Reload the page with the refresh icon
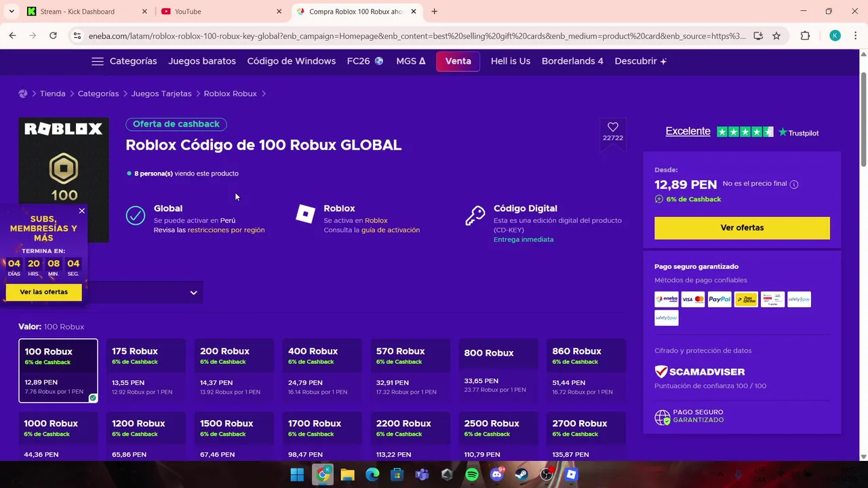This screenshot has width=868, height=488. coord(53,36)
